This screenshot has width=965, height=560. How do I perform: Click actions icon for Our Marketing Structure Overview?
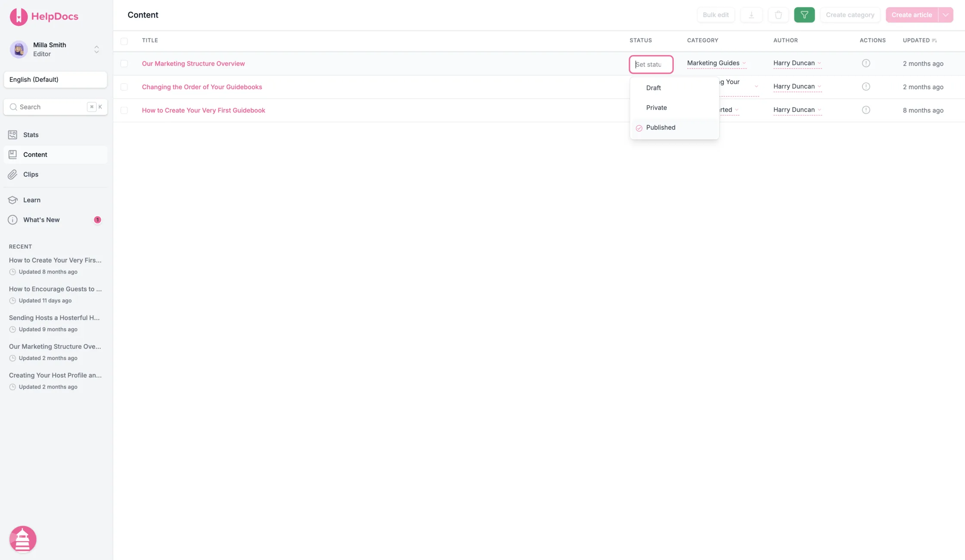coord(866,63)
